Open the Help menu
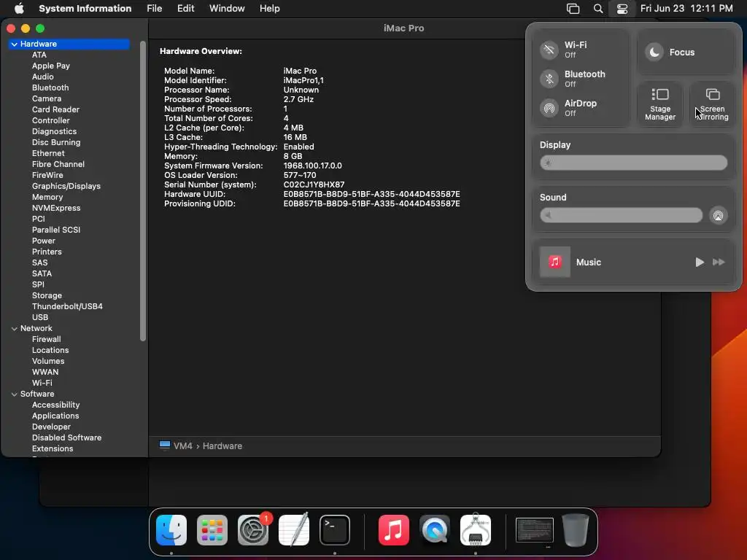747x560 pixels. point(270,9)
